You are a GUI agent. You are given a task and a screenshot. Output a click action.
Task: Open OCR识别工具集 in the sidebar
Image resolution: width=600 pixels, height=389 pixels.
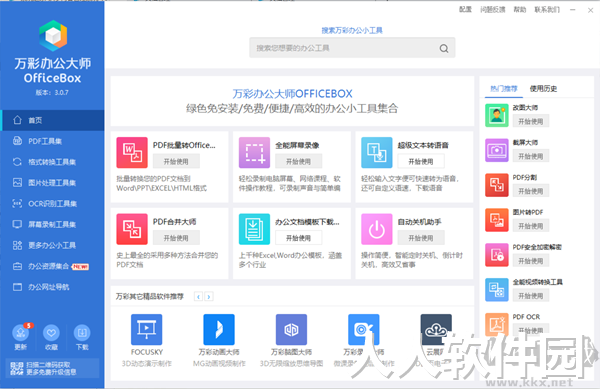(x=52, y=203)
